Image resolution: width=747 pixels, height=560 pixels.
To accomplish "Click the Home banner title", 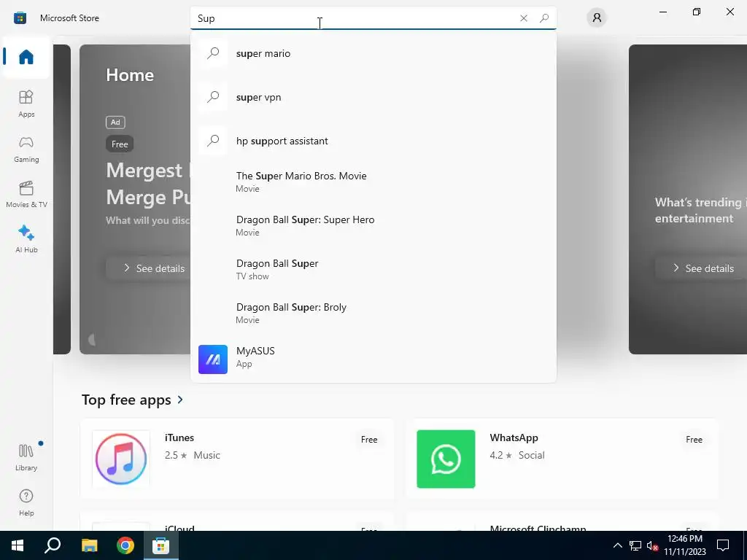I will coord(130,75).
